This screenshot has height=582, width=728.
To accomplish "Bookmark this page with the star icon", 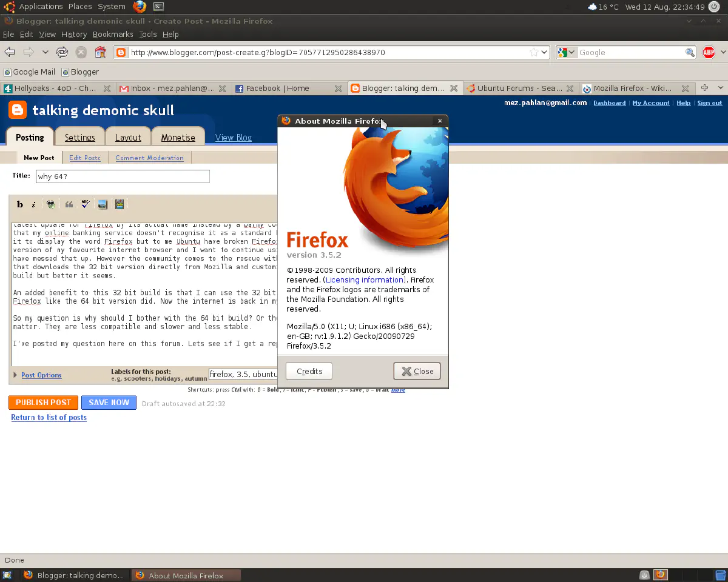I will [x=534, y=52].
